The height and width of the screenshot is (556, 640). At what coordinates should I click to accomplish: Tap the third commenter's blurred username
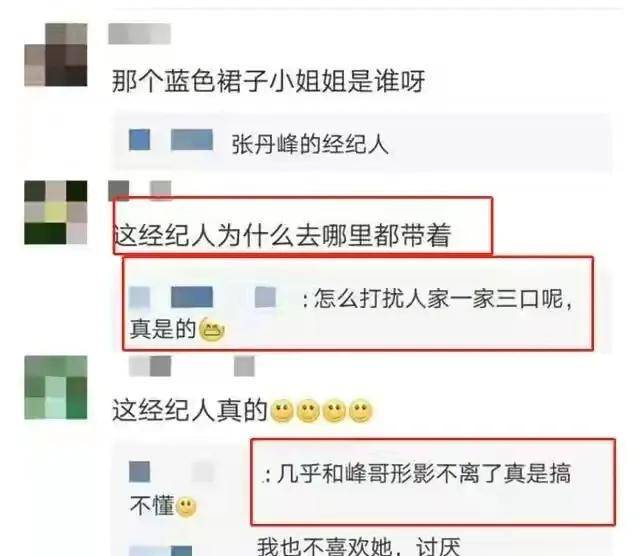(192, 366)
